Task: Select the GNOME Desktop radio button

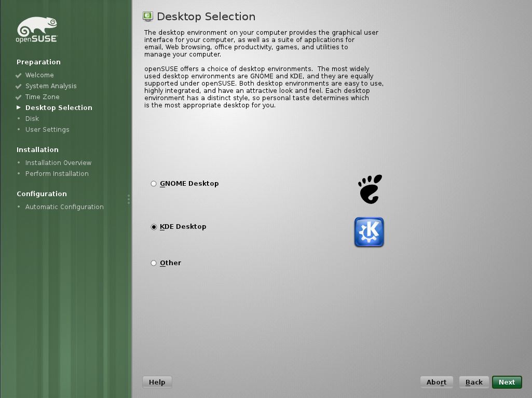Action: click(154, 184)
